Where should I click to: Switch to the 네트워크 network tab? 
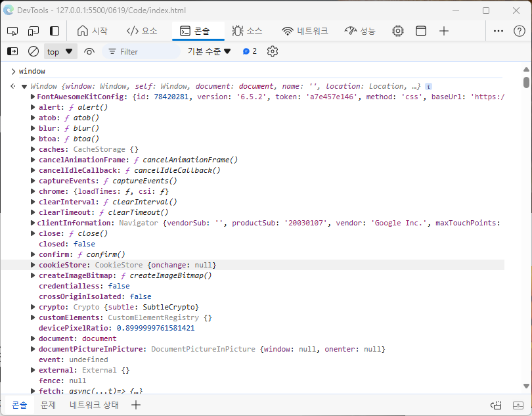click(305, 32)
